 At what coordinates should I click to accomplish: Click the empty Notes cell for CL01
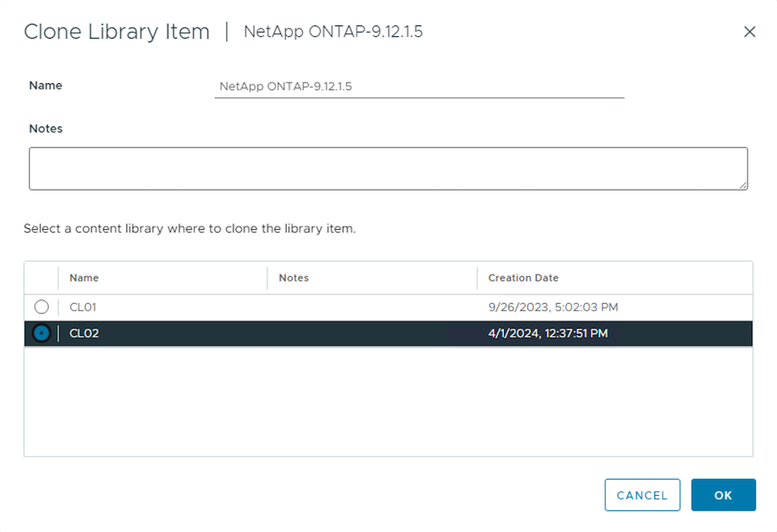click(372, 308)
